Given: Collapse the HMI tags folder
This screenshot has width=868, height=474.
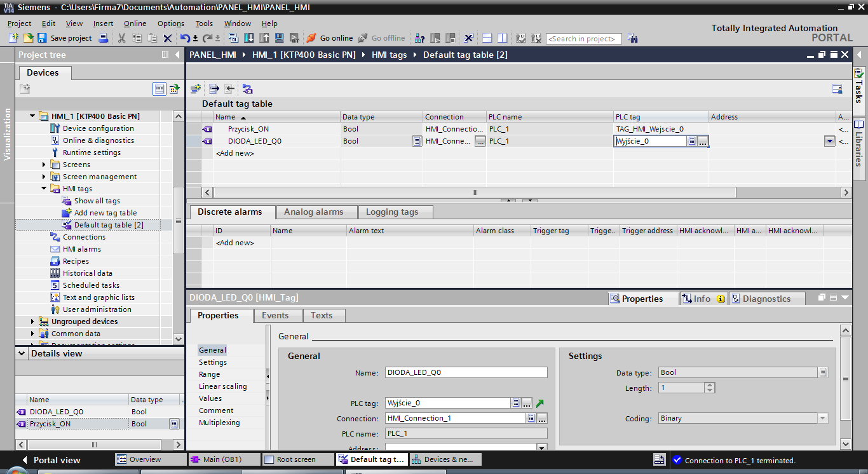Looking at the screenshot, I should [x=44, y=189].
